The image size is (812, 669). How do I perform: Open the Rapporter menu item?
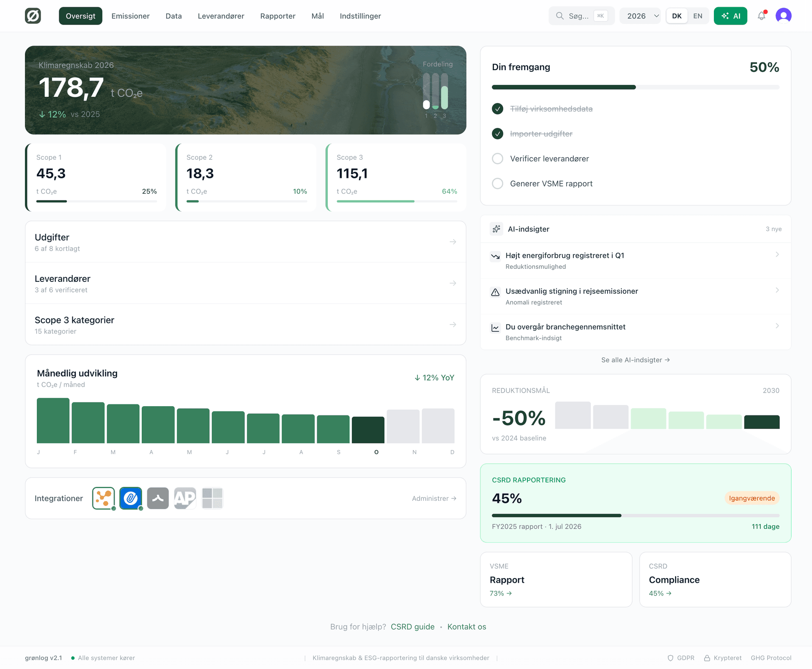click(277, 16)
